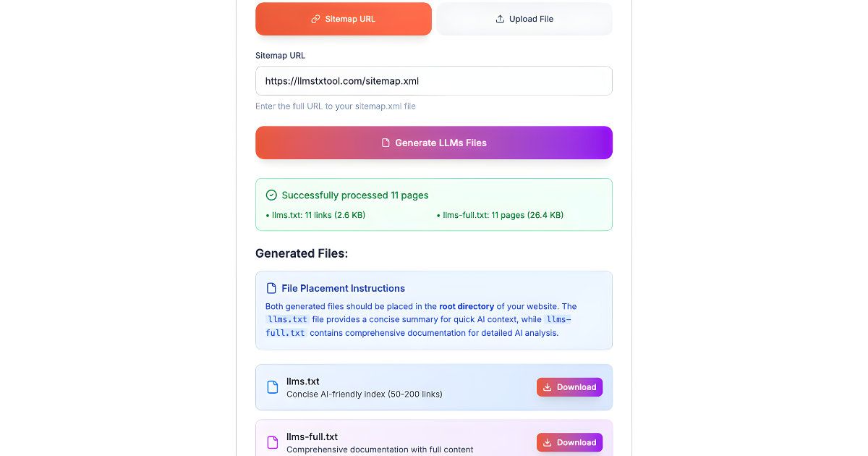
Task: Click the bold 'root directory' text
Action: tap(467, 306)
